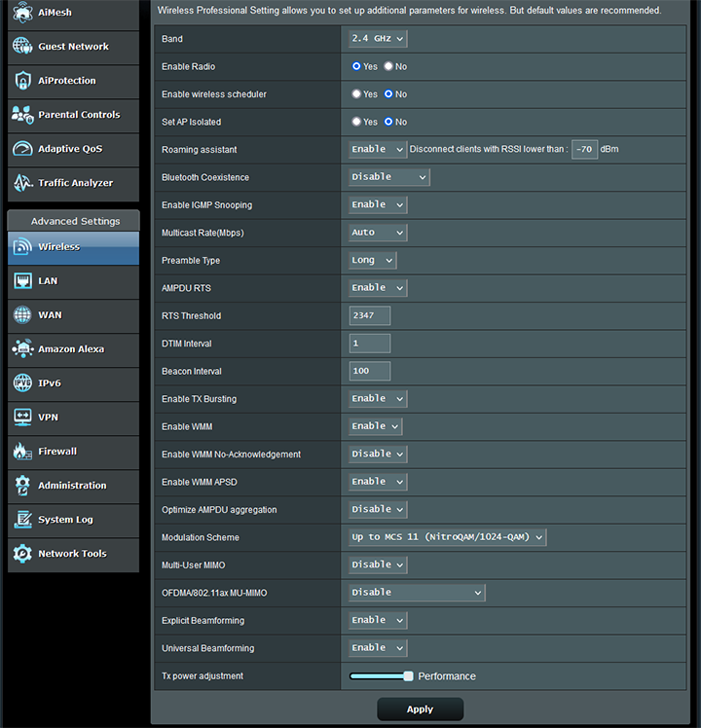This screenshot has height=728, width=701.
Task: Expand the Modulation Scheme dropdown
Action: 448,537
